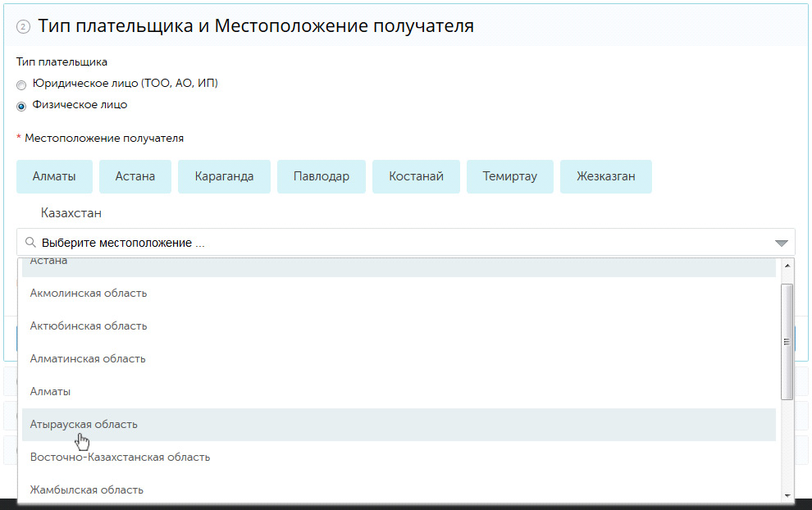
Task: Click the scroll down arrow of dropdown list
Action: [787, 495]
